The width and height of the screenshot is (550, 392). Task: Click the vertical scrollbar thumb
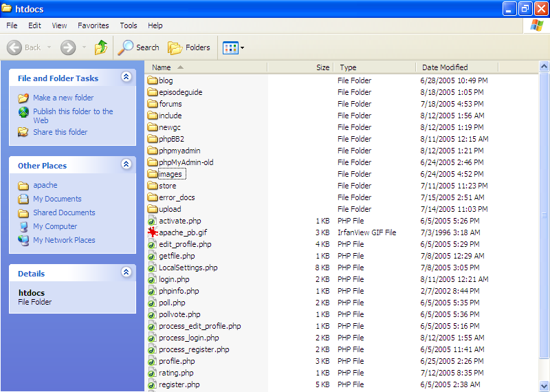[x=544, y=215]
